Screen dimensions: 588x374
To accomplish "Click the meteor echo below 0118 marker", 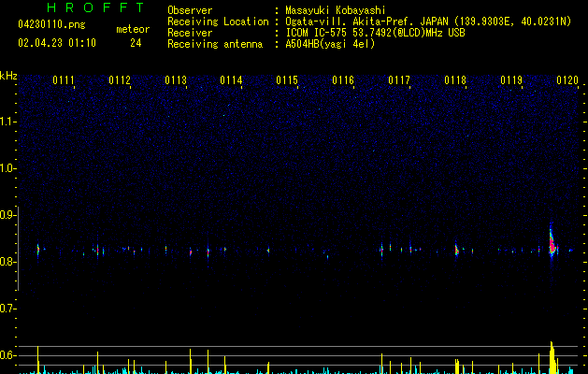I will point(456,250).
